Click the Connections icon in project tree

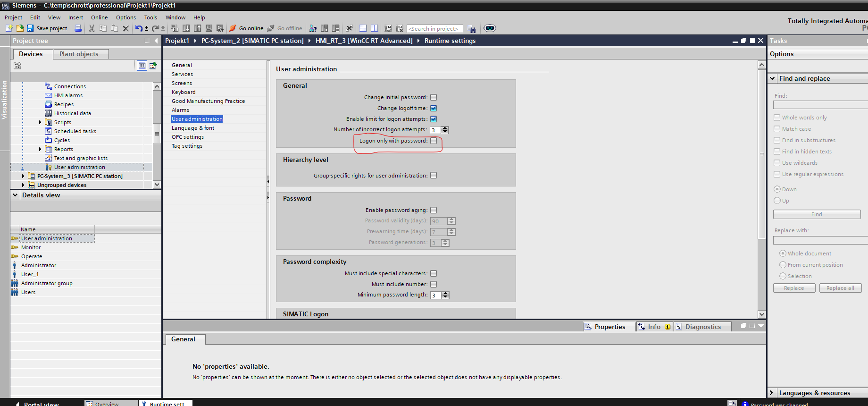[x=48, y=86]
